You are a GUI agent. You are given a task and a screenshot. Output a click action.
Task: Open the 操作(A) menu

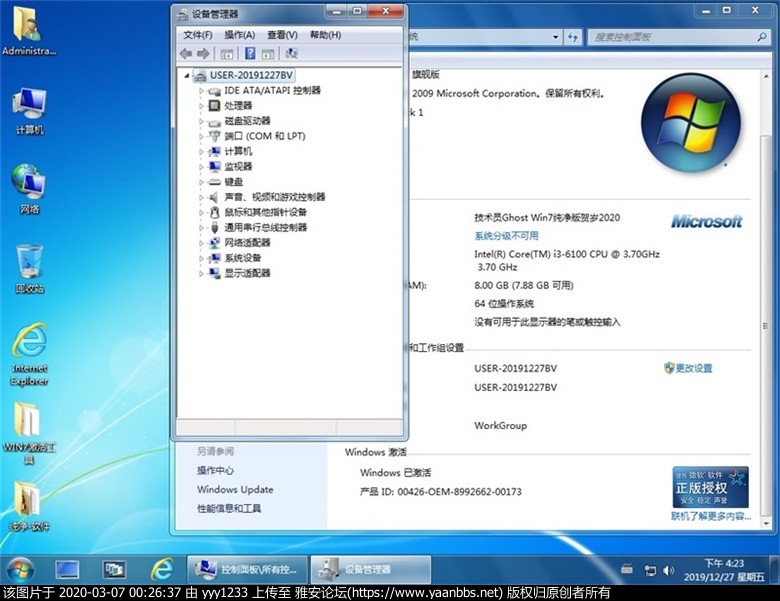[x=239, y=35]
